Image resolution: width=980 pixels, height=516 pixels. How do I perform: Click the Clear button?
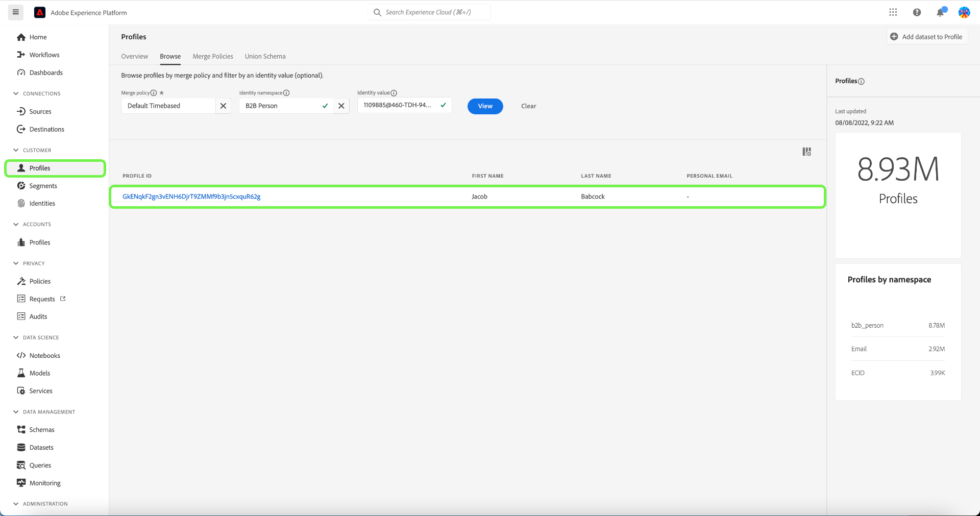click(x=528, y=106)
